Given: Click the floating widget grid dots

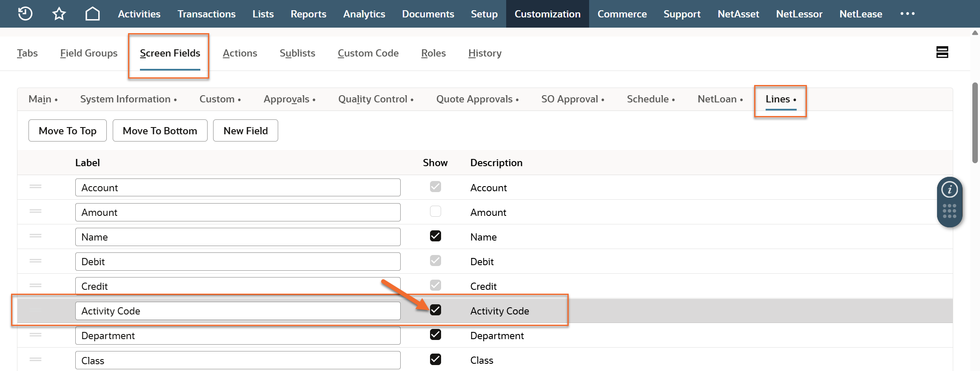Looking at the screenshot, I should [x=949, y=211].
